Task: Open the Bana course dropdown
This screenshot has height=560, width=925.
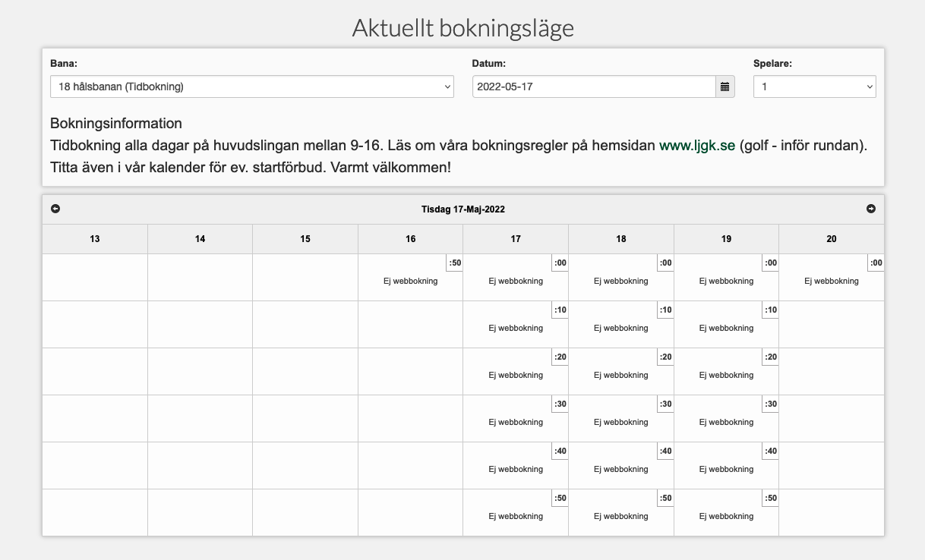Action: [x=252, y=87]
